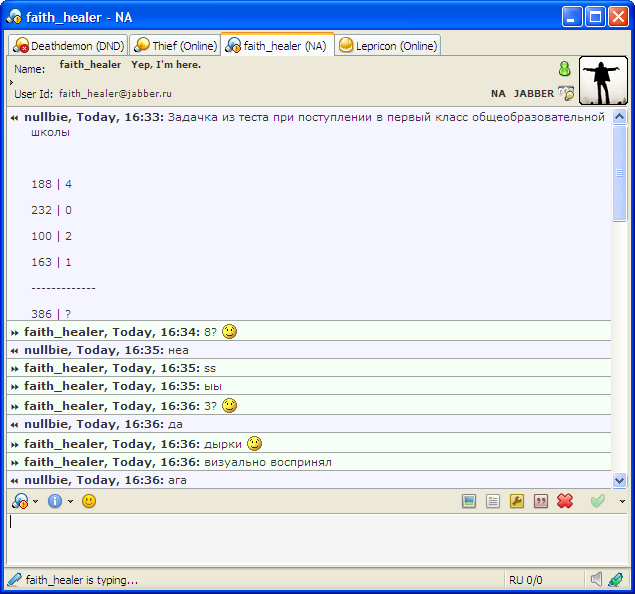Viewport: 635px width, 594px height.
Task: Open dropdown next to the send checkmark
Action: click(x=622, y=501)
